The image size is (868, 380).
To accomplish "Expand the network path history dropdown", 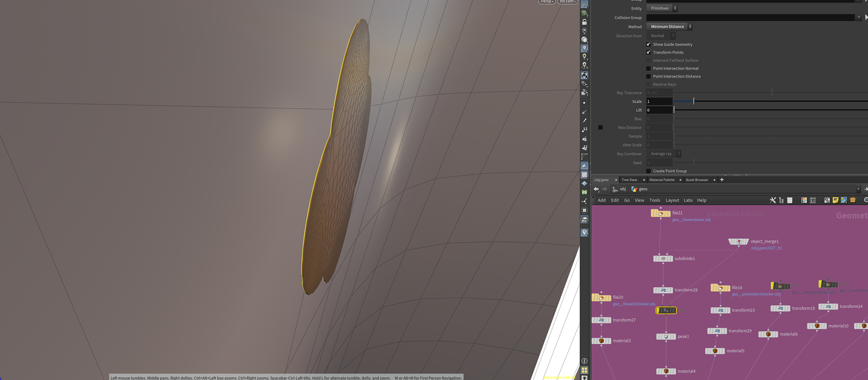I will point(858,189).
